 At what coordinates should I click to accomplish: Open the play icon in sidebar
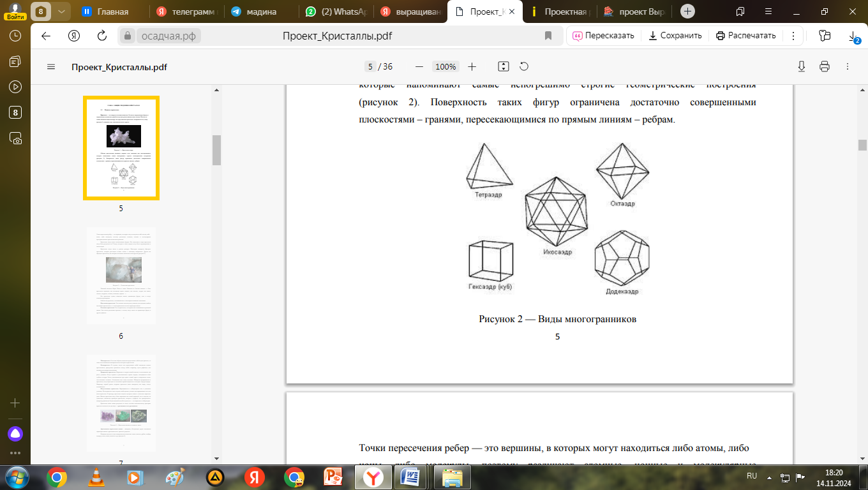click(x=15, y=87)
